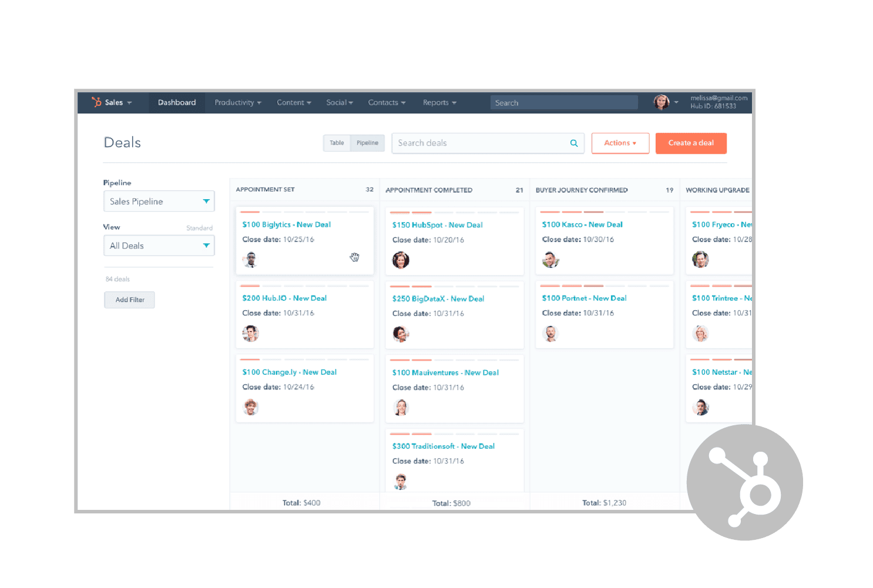Click the Total: $800 column footer
The image size is (873, 588).
(x=451, y=503)
